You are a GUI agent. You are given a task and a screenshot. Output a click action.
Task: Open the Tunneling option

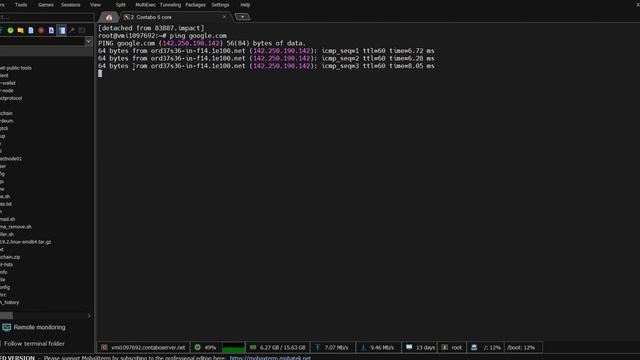170,5
